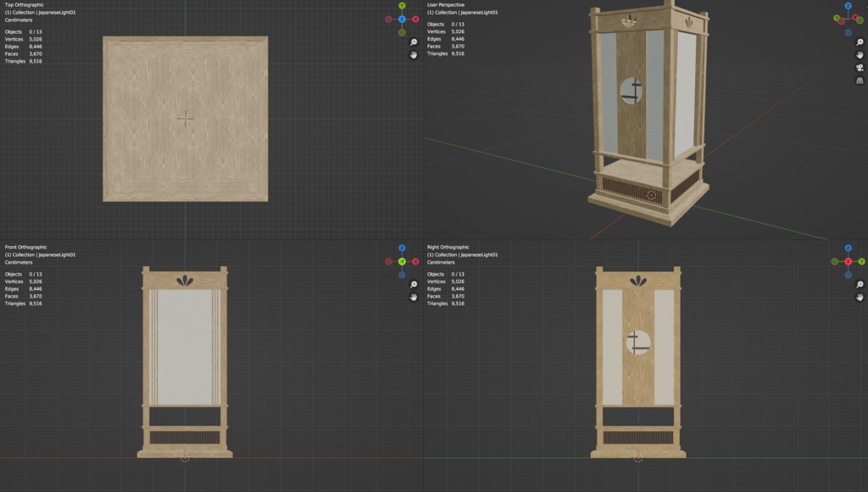
Task: Click 'Edges 8,446' in Right Orthographic viewport
Action: (446, 288)
